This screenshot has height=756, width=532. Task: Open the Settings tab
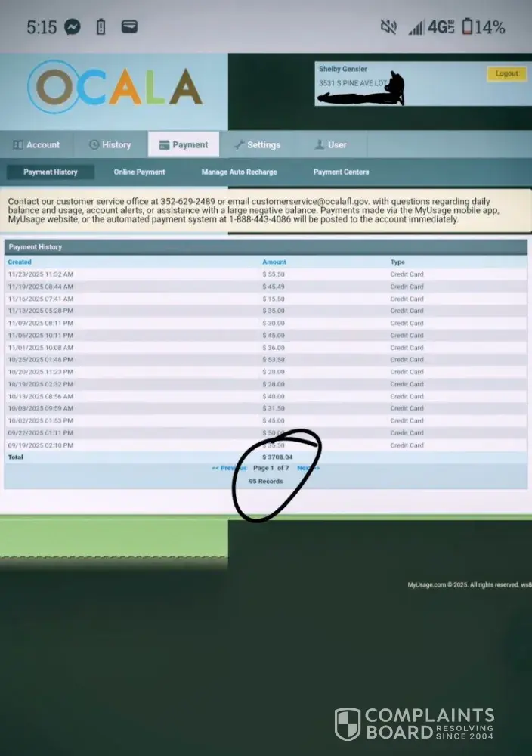[258, 144]
